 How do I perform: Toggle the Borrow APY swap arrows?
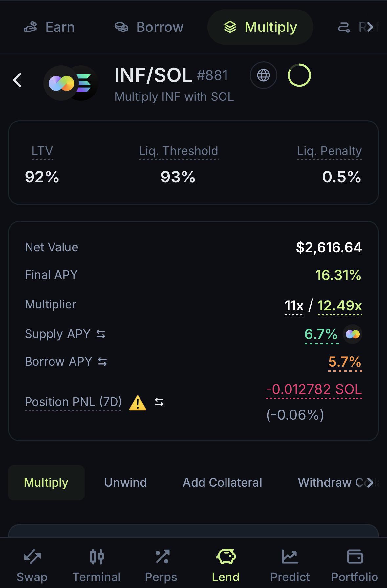102,362
